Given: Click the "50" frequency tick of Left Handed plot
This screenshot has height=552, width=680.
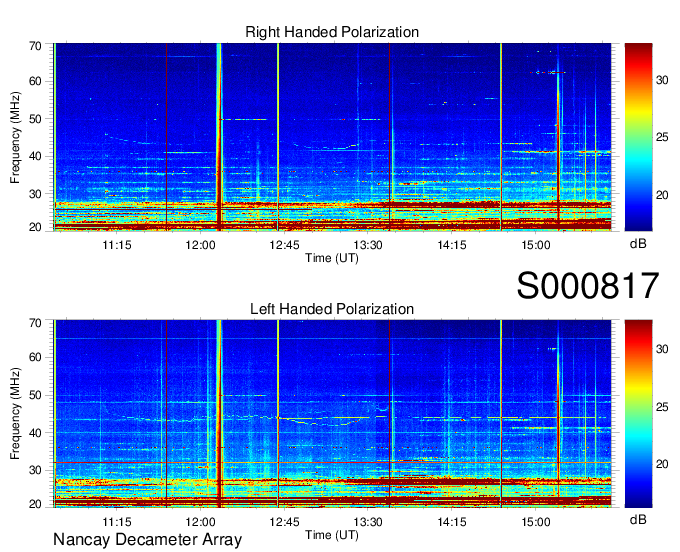Looking at the screenshot, I should 36,395.
